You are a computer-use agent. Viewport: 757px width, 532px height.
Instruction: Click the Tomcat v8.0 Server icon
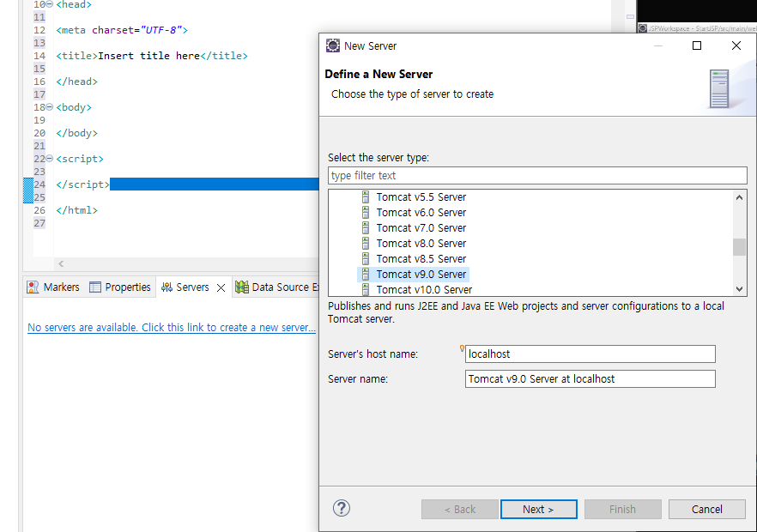(366, 244)
